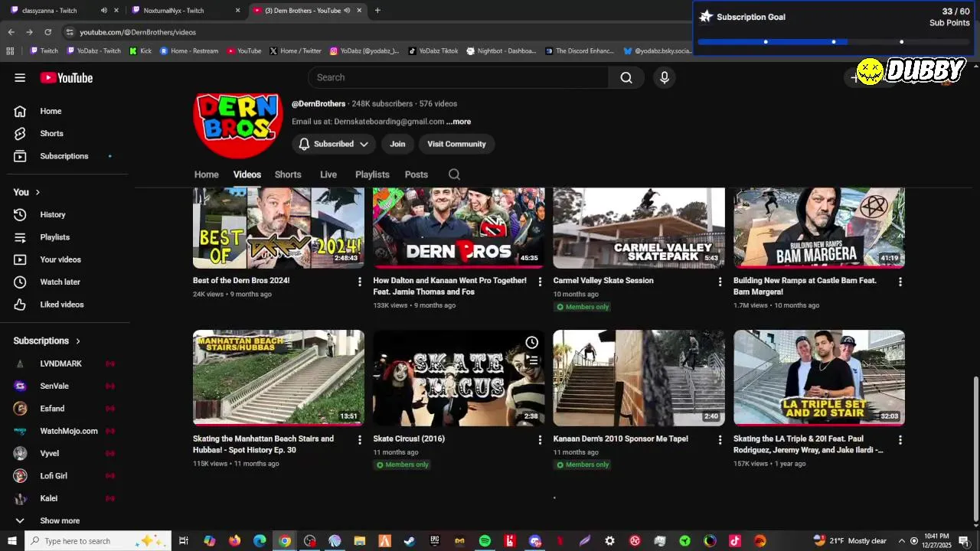
Task: Open video title Best of the Dern Bros 2024!
Action: click(241, 281)
